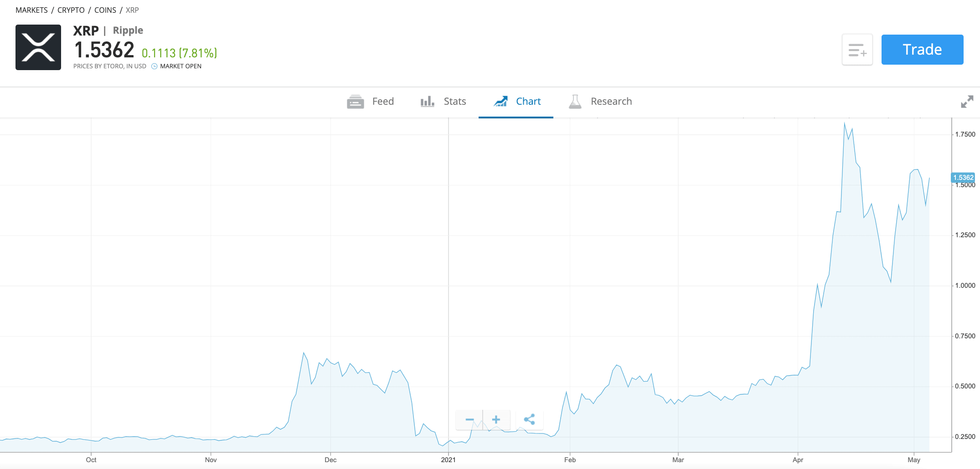This screenshot has width=980, height=469.
Task: Zoom out chart with minus button
Action: [469, 420]
